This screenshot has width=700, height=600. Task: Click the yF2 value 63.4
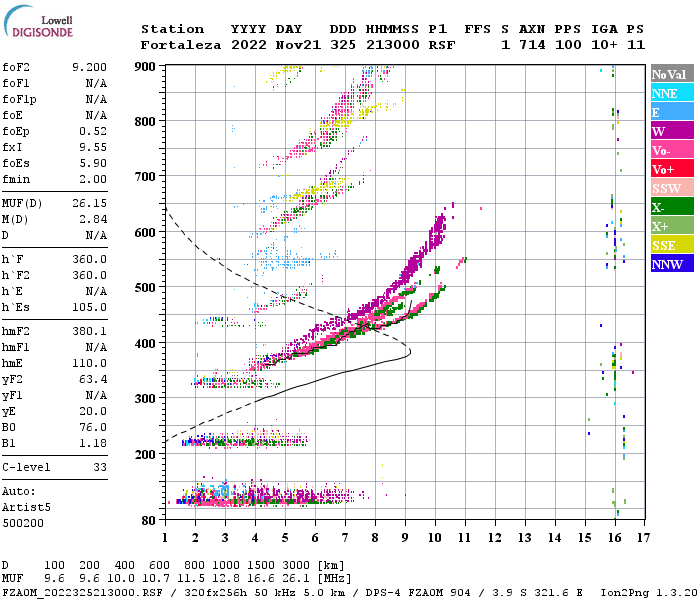(93, 379)
